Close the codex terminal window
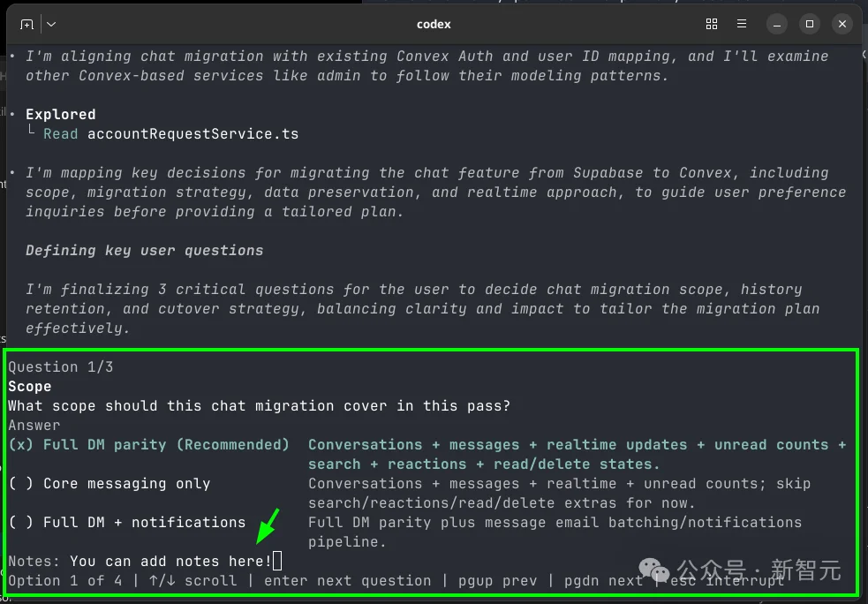868x604 pixels. point(842,24)
